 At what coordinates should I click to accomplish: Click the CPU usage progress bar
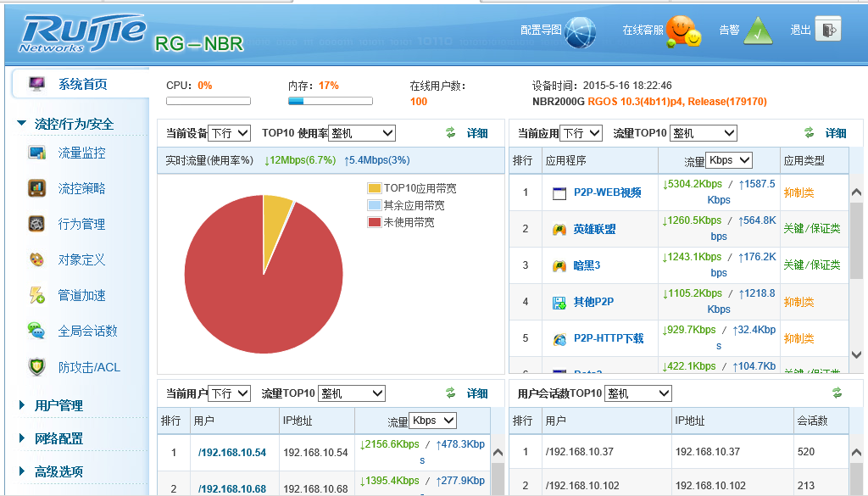tap(209, 101)
